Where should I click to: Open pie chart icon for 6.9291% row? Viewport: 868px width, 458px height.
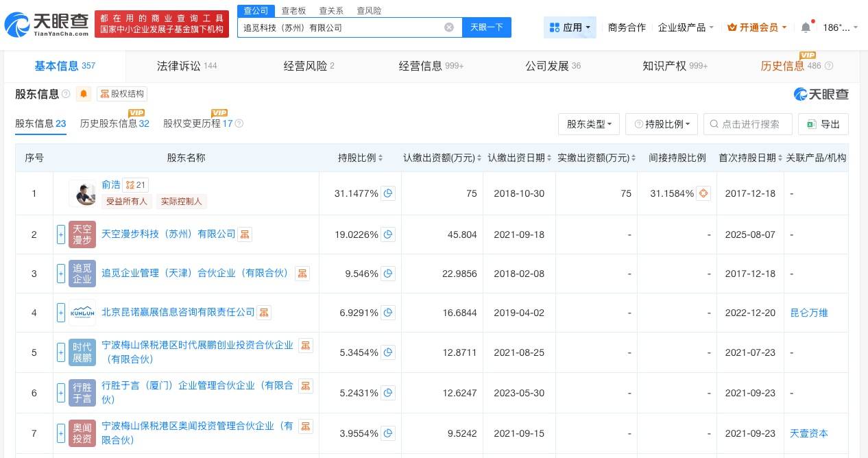(388, 313)
